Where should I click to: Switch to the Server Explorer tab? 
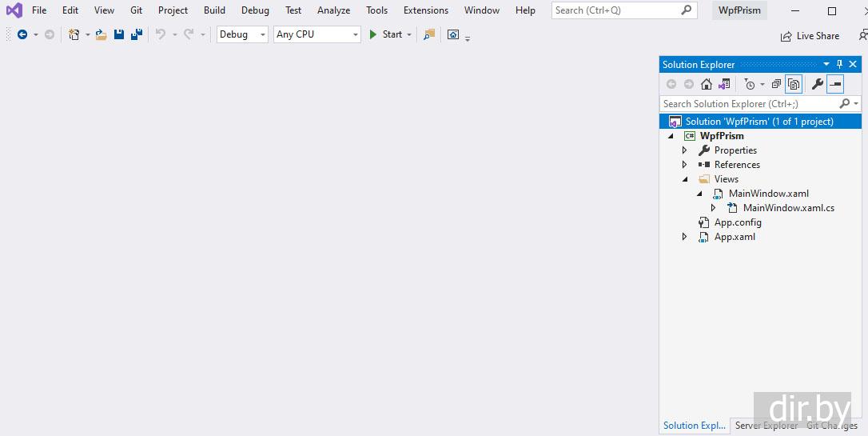tap(766, 426)
